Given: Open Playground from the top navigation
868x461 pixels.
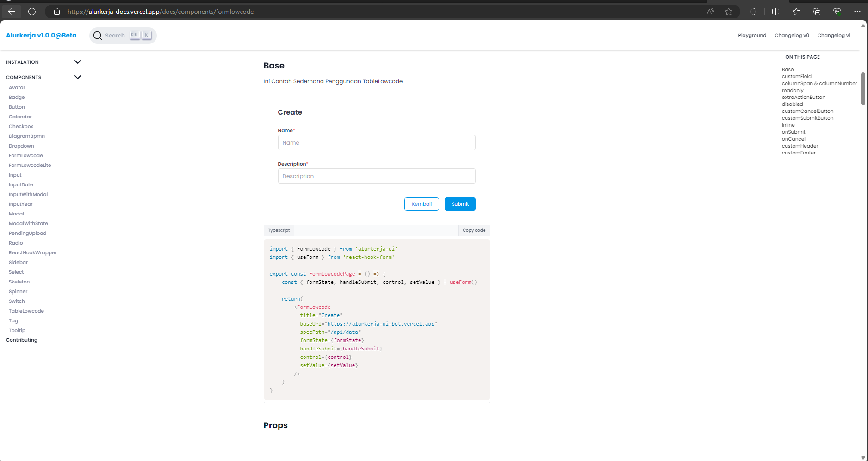Looking at the screenshot, I should point(752,35).
